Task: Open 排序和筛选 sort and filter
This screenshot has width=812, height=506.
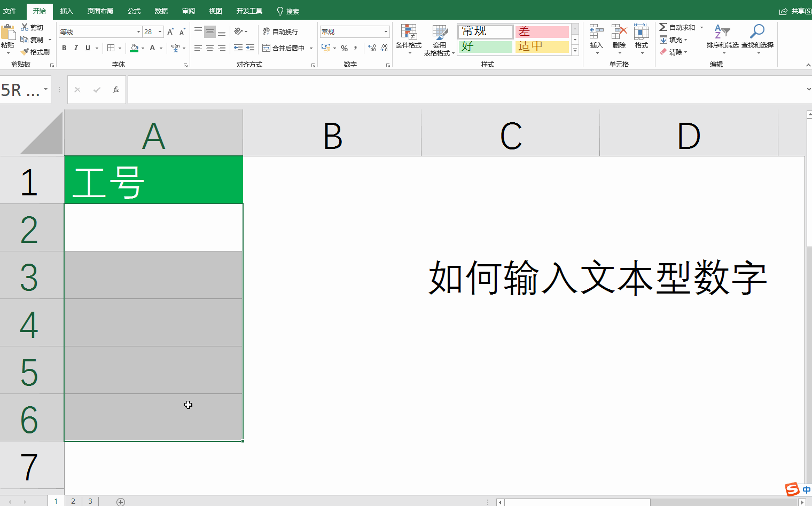Action: (x=722, y=39)
